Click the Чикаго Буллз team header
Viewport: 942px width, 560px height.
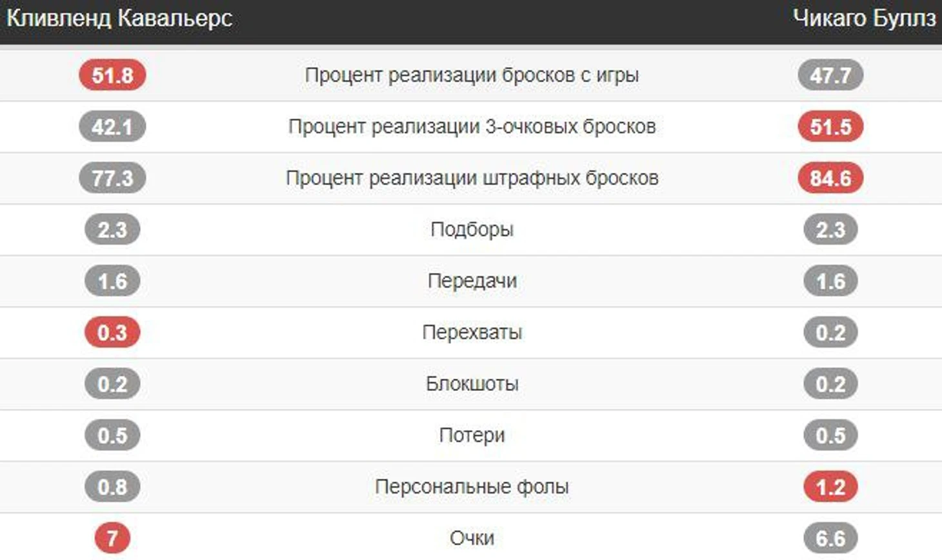pyautogui.click(x=863, y=18)
